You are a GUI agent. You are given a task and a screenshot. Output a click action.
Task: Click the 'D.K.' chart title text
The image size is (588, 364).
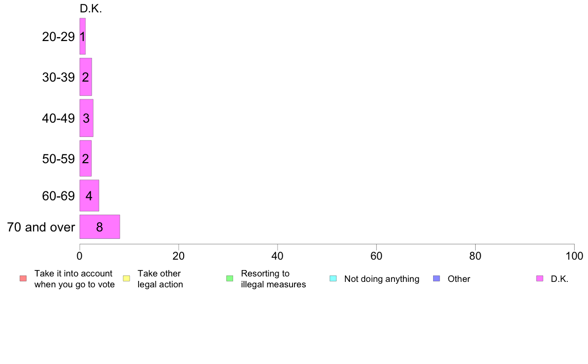[91, 8]
